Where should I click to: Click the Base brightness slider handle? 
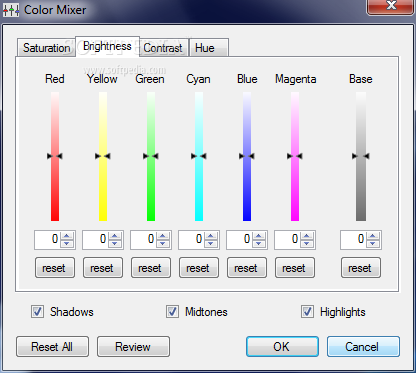pyautogui.click(x=361, y=156)
